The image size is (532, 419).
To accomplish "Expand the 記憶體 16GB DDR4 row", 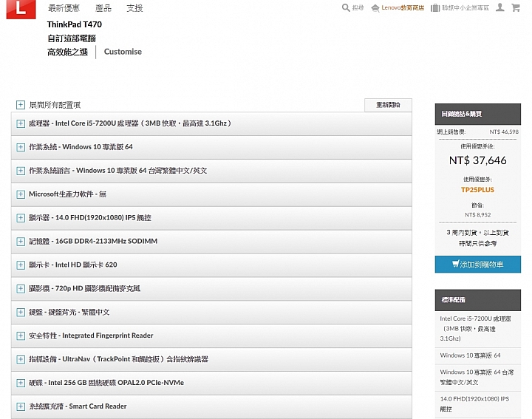I will pyautogui.click(x=211, y=242).
